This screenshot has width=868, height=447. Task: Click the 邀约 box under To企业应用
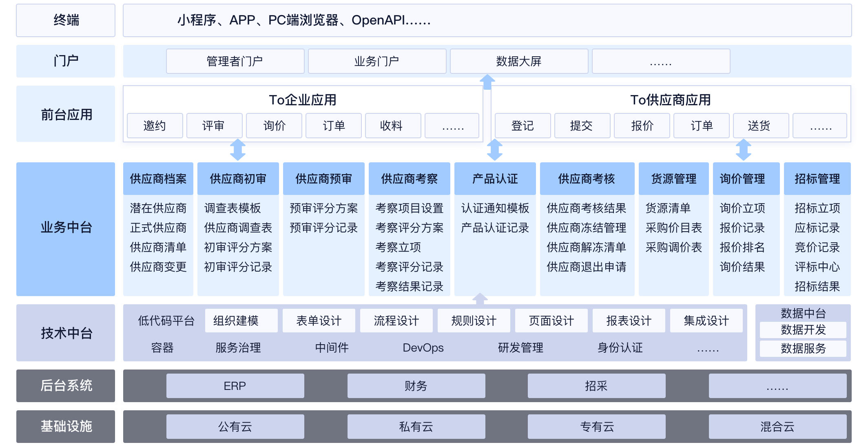(x=155, y=126)
